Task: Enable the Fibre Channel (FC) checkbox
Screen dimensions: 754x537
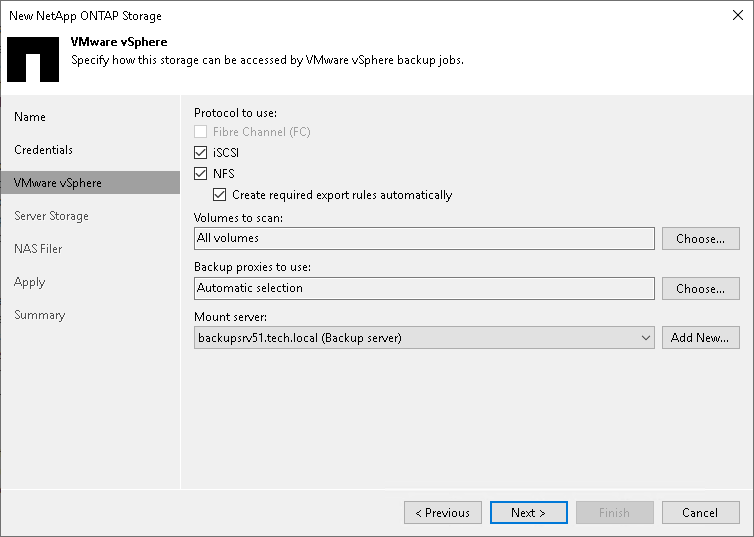Action: (201, 132)
